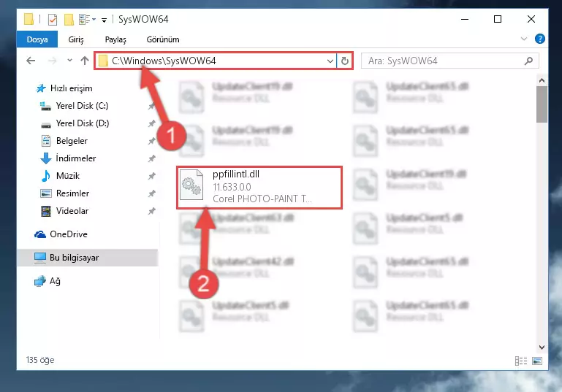Close the SysWOW64 Explorer window
Viewport: 562px width, 392px height.
(531, 19)
